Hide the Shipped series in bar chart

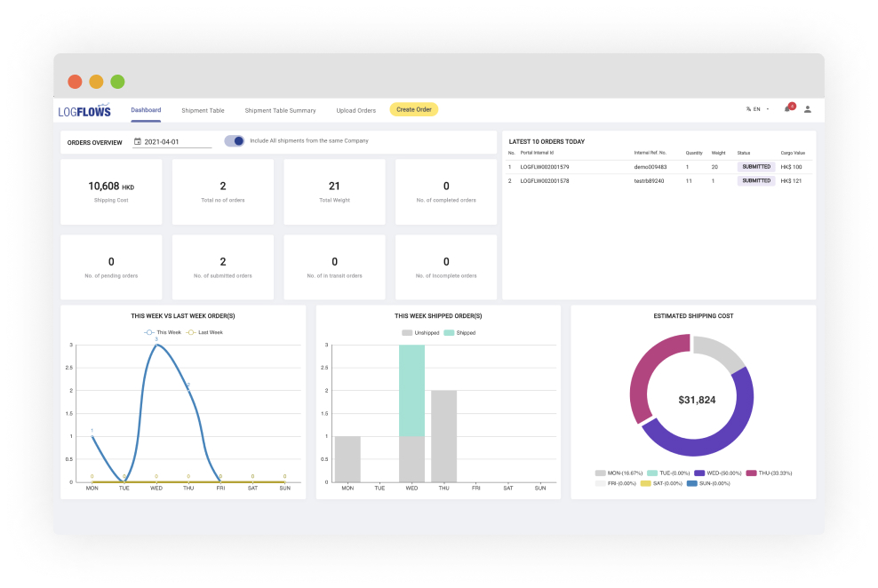click(450, 332)
